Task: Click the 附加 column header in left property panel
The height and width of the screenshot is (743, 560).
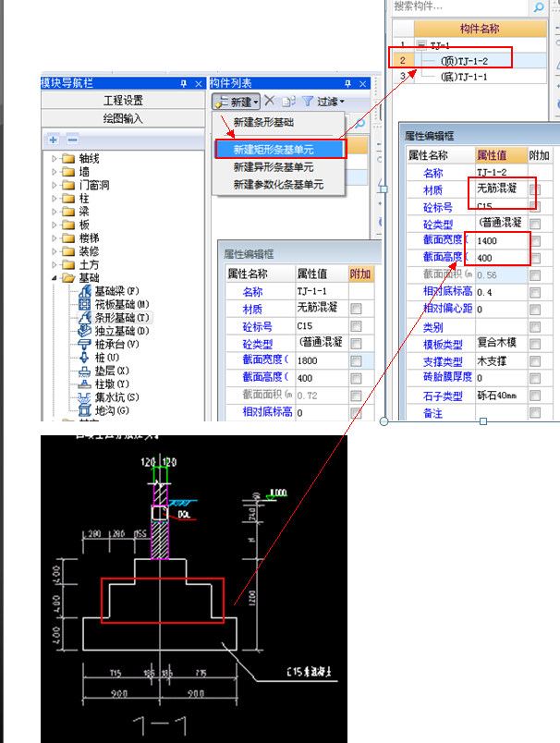Action: pyautogui.click(x=361, y=274)
